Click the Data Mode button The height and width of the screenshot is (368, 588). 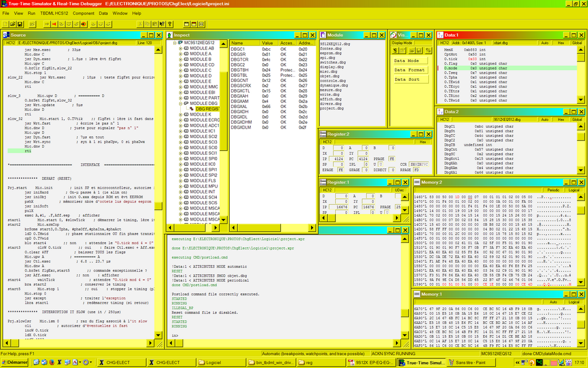click(411, 61)
